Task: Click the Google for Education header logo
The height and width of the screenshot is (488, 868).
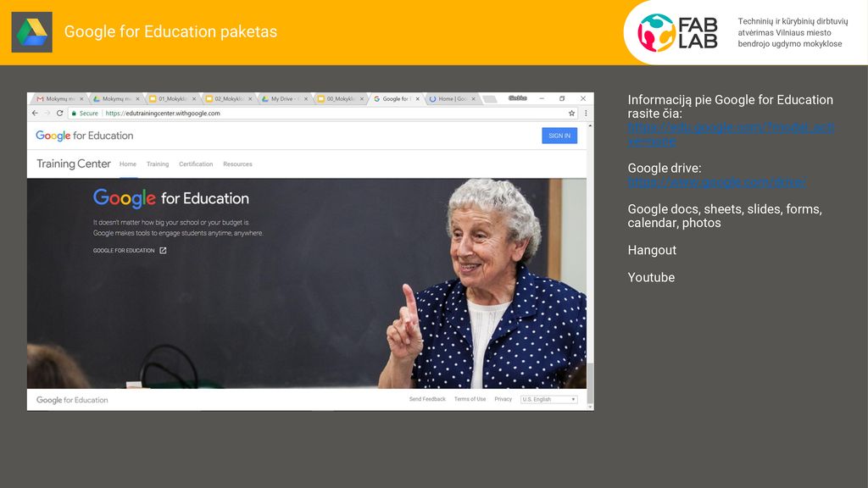Action: click(x=84, y=136)
